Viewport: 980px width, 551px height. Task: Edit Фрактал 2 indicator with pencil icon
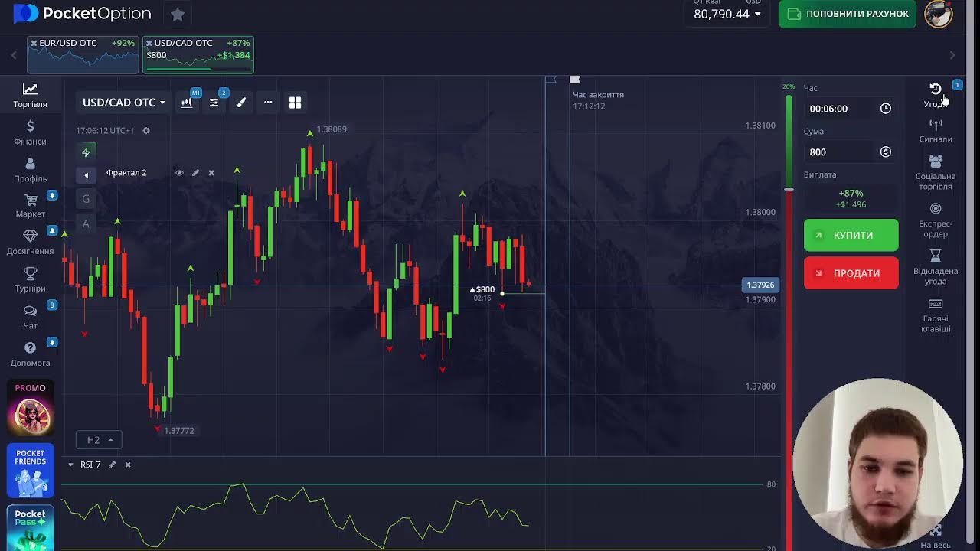click(195, 173)
